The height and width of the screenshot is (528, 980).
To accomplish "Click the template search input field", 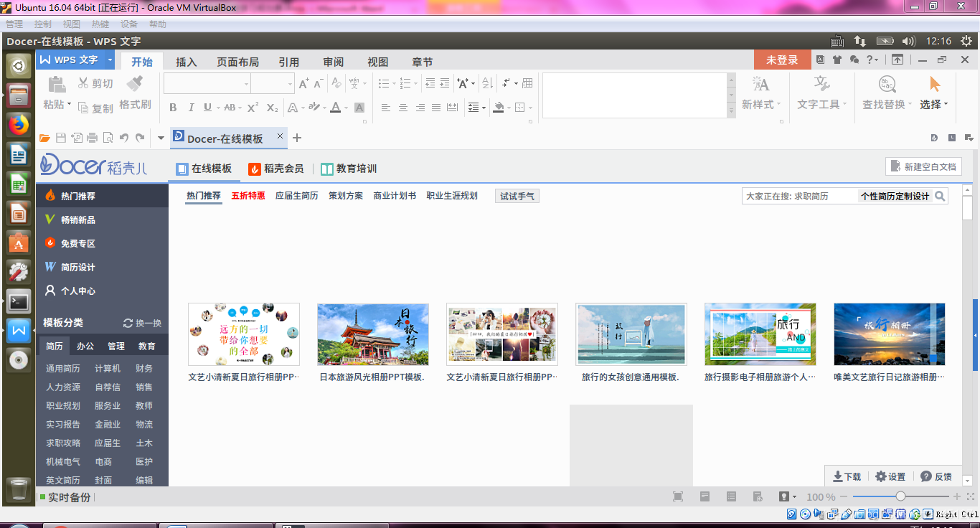I will [800, 196].
